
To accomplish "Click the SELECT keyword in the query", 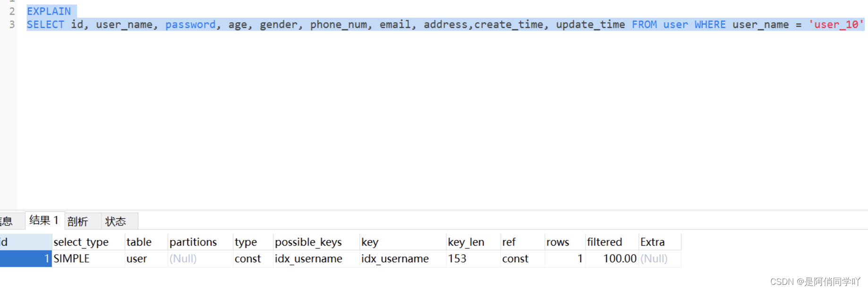I will pos(45,25).
